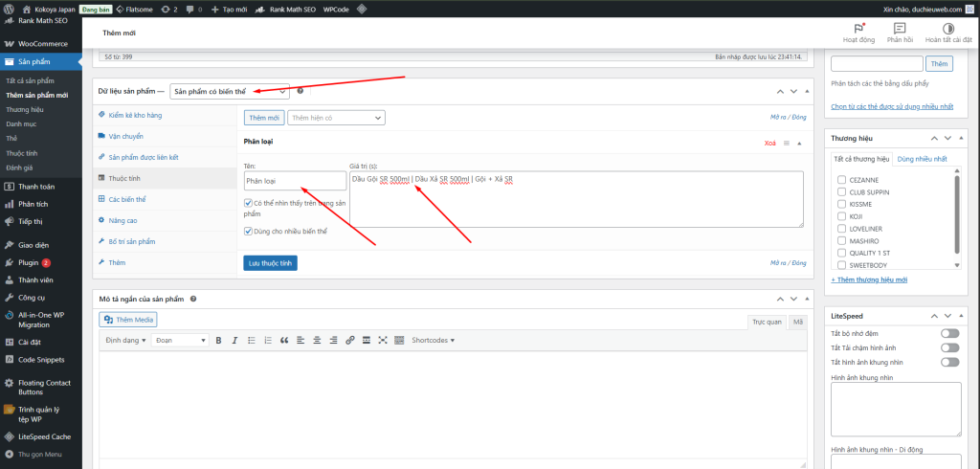
Task: Toggle 'Dùng cho nhiều biến thể' checkbox
Action: coord(249,231)
